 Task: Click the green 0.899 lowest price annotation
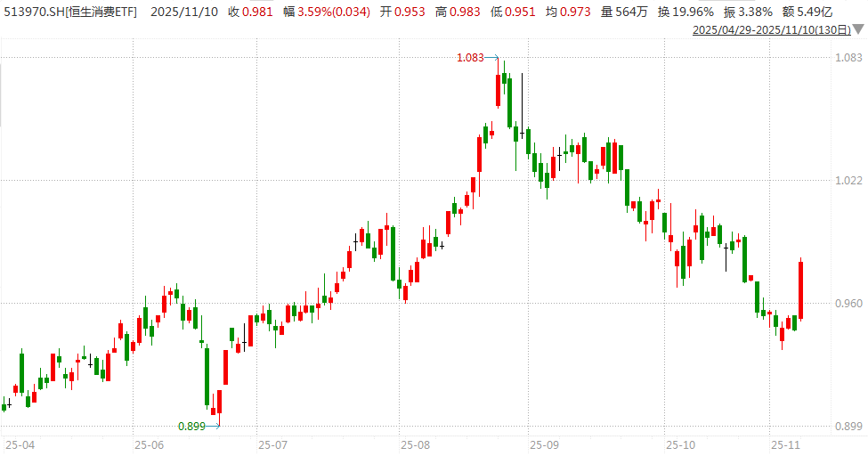[191, 426]
